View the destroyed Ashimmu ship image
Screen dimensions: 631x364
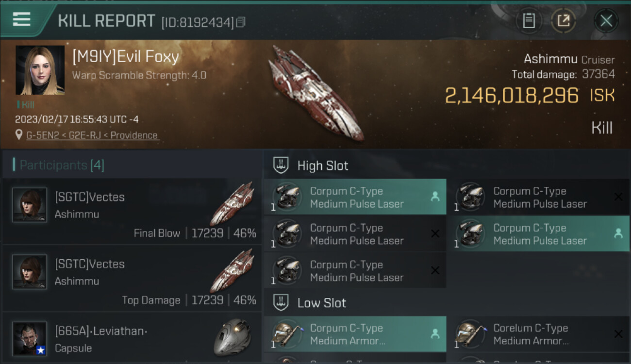point(315,92)
